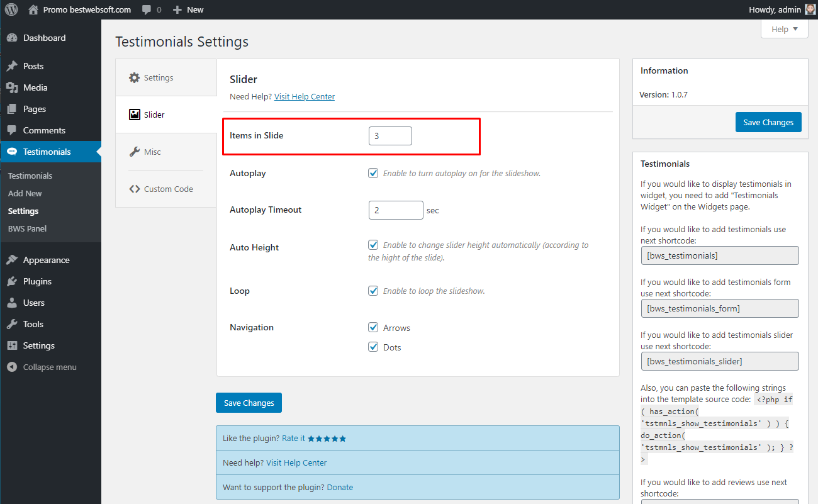Click the Dashboard gauge icon
Image resolution: width=818 pixels, height=504 pixels.
pos(12,38)
